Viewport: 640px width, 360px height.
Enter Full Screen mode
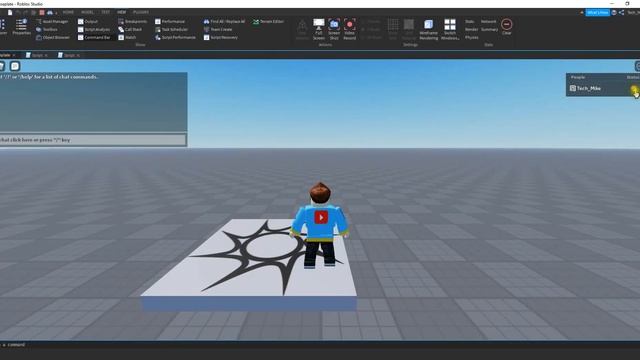tap(319, 29)
